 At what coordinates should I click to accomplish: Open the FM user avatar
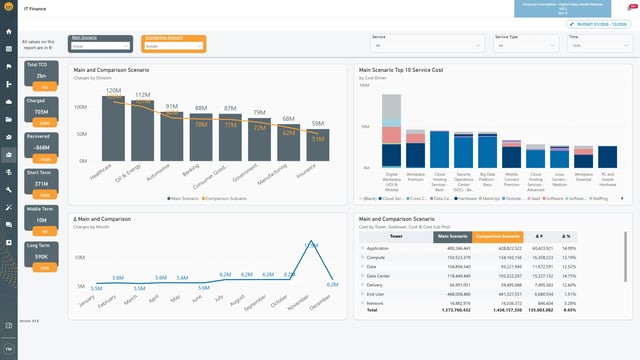pos(9,349)
